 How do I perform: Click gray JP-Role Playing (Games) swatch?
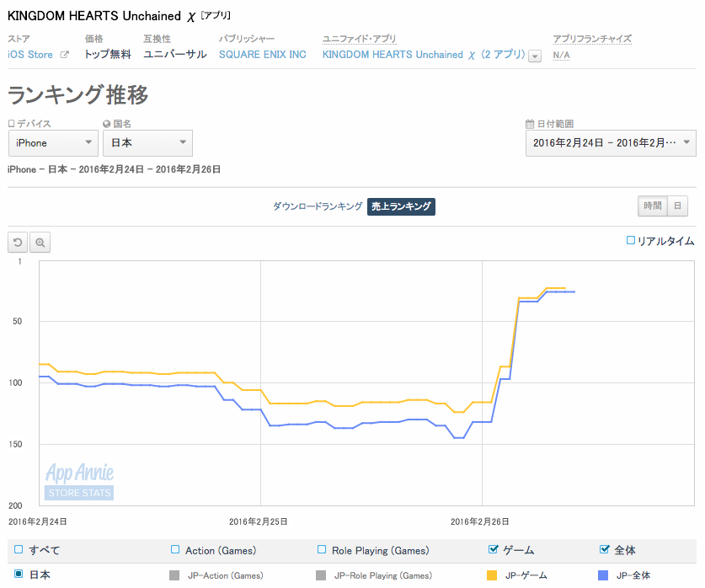321,575
